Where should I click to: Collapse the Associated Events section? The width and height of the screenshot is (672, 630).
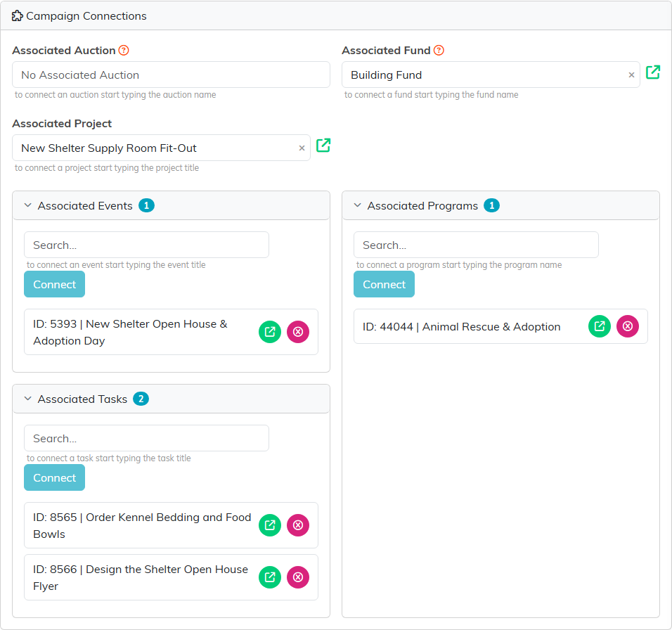pos(28,205)
